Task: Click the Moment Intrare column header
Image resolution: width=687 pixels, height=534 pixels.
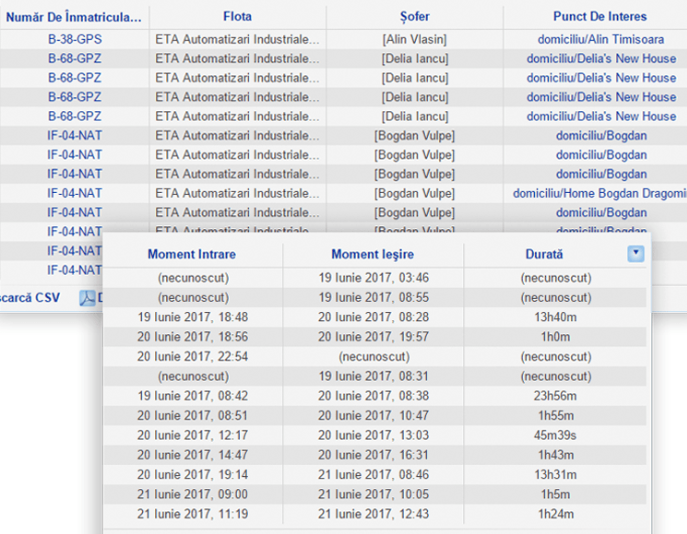Action: click(192, 255)
